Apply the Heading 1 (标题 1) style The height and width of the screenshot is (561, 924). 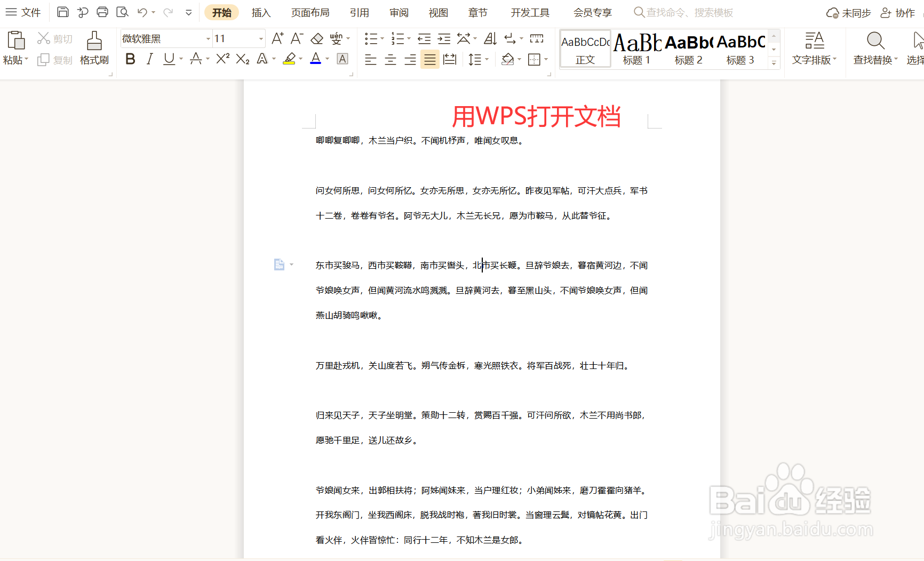(636, 49)
